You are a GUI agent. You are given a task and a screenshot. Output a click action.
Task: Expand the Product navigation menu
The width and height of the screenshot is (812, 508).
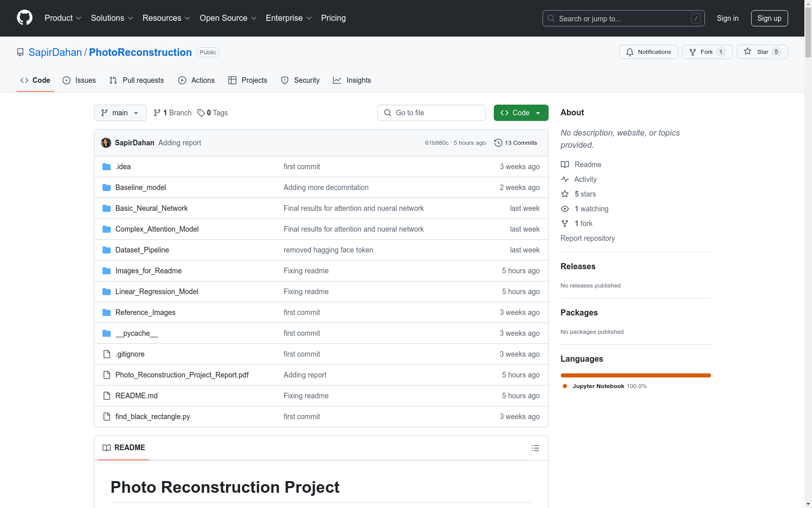(x=62, y=18)
